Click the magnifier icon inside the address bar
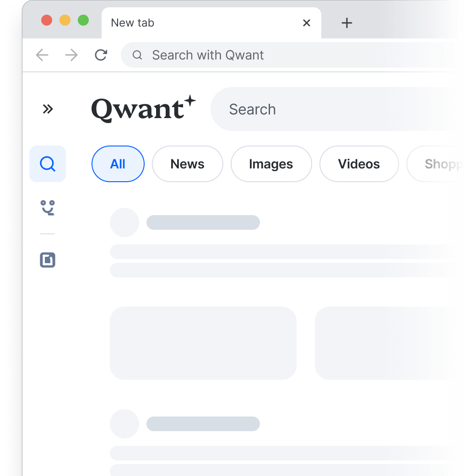465x476 pixels. (137, 55)
